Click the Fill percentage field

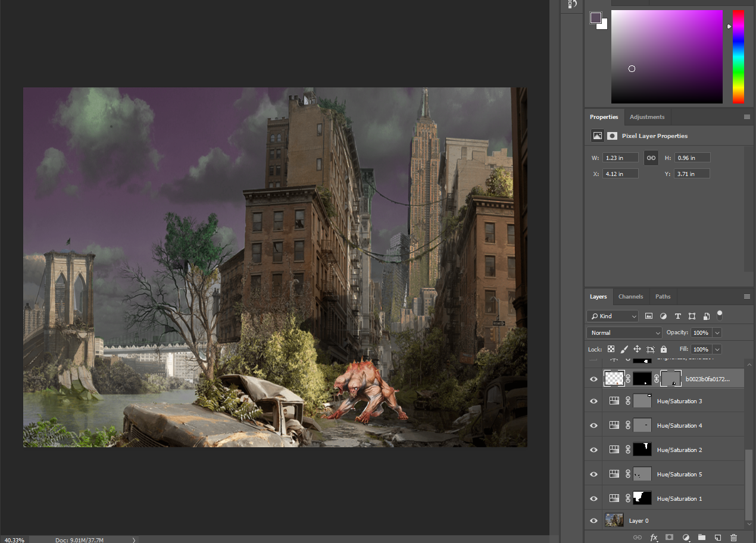pyautogui.click(x=701, y=350)
